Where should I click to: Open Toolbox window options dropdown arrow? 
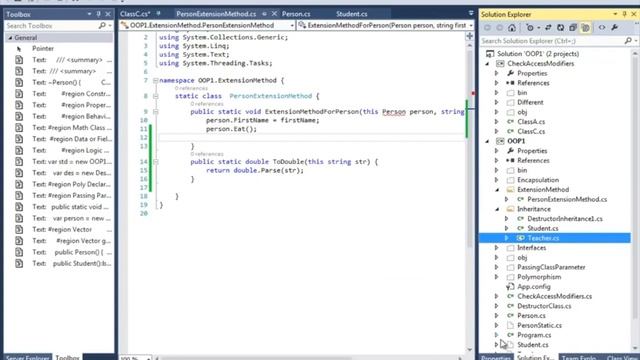(x=89, y=14)
